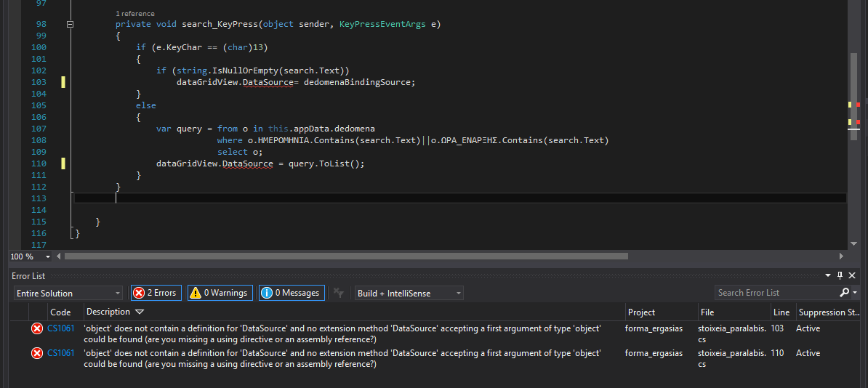Click underlined DataSource on line 103
This screenshot has width=868, height=388.
tap(268, 82)
